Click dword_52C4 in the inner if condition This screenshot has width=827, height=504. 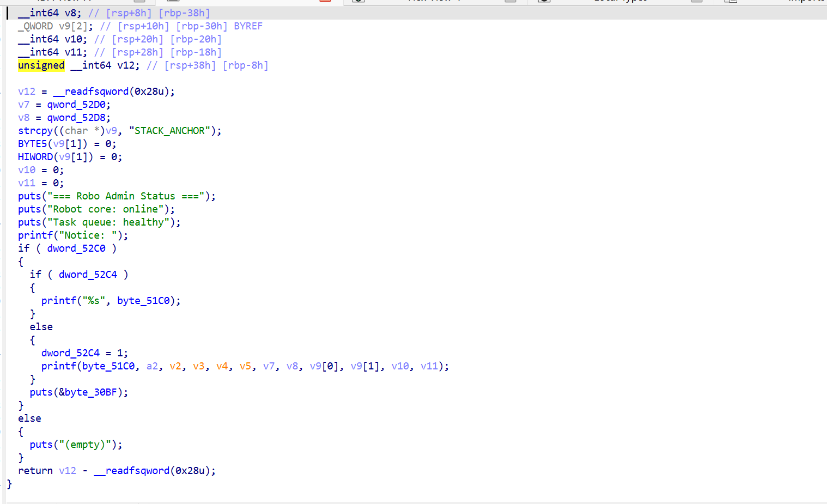[88, 275]
